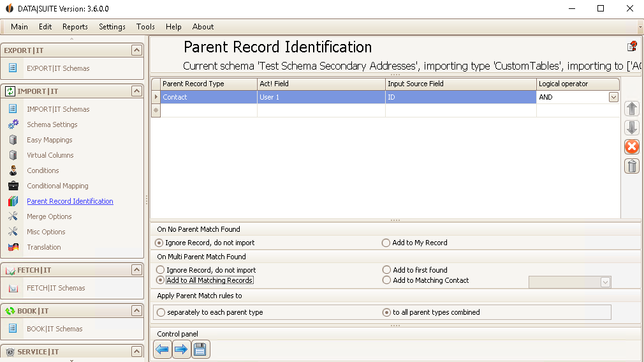
Task: Collapse the IMPORT|IT panel
Action: pyautogui.click(x=136, y=91)
